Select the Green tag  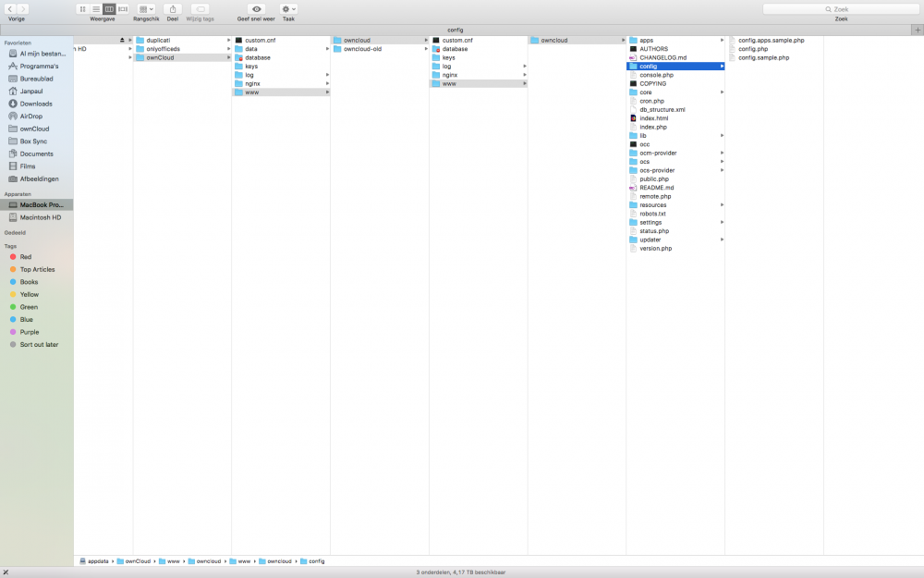pos(37,307)
